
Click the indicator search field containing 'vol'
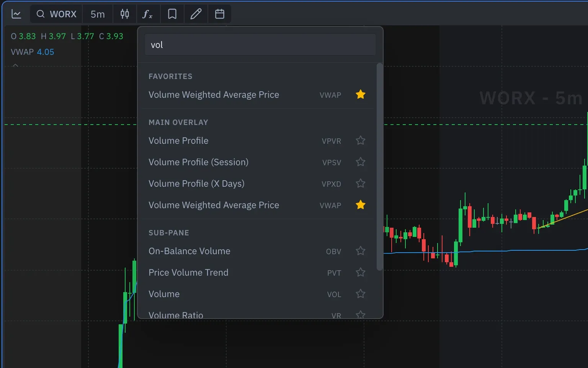click(260, 45)
